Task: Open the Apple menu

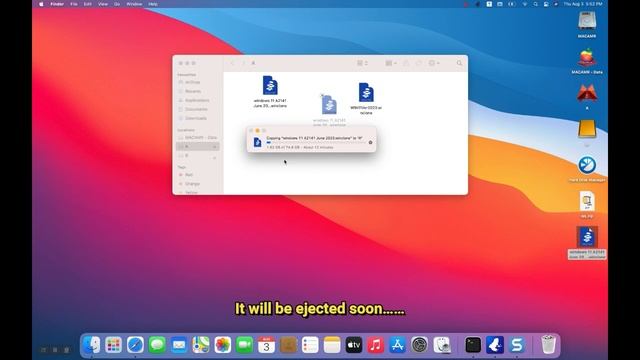Action: (41, 4)
